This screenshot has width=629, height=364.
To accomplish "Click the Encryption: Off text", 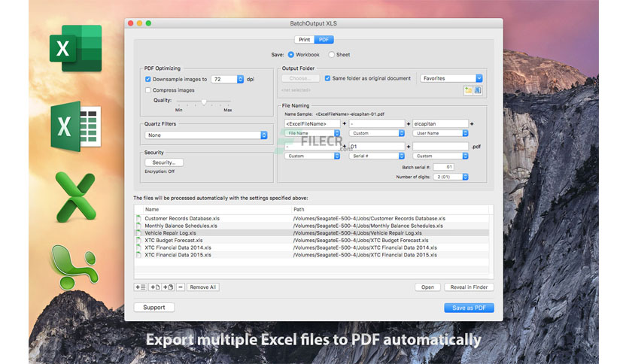I will coord(160,171).
